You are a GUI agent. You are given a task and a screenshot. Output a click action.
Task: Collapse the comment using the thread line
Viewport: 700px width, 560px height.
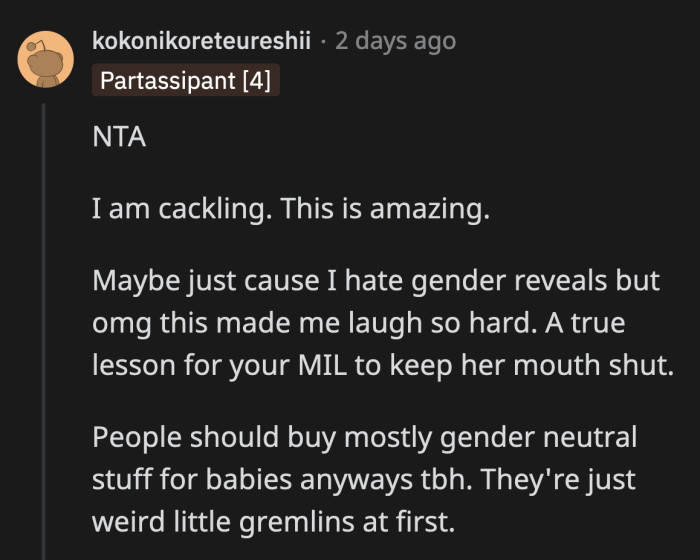[x=45, y=330]
